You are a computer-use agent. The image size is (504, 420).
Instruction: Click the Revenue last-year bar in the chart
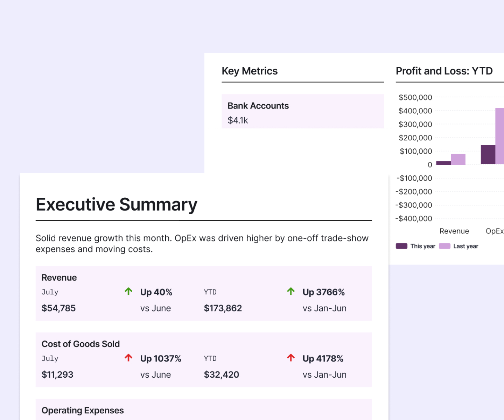[458, 159]
